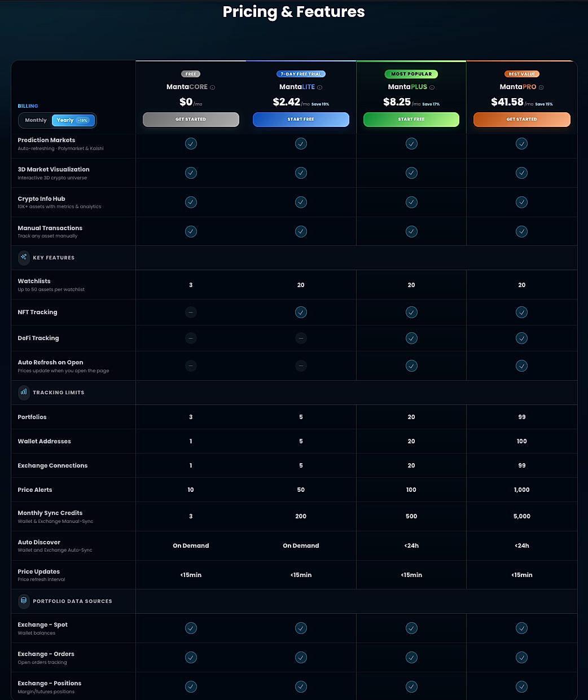Click the Prediction Markets feature label
588x700 pixels.
46,140
